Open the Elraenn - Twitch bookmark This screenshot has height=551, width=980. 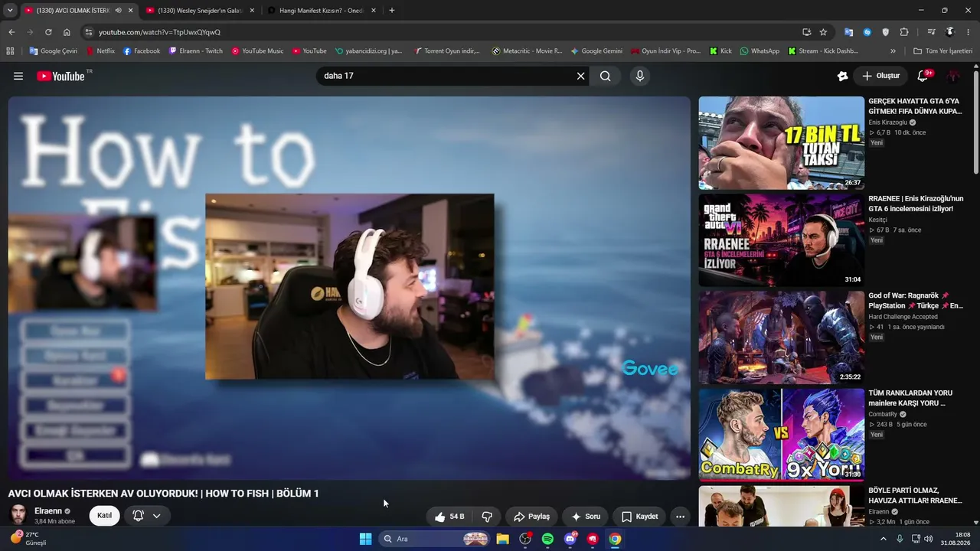tap(196, 51)
